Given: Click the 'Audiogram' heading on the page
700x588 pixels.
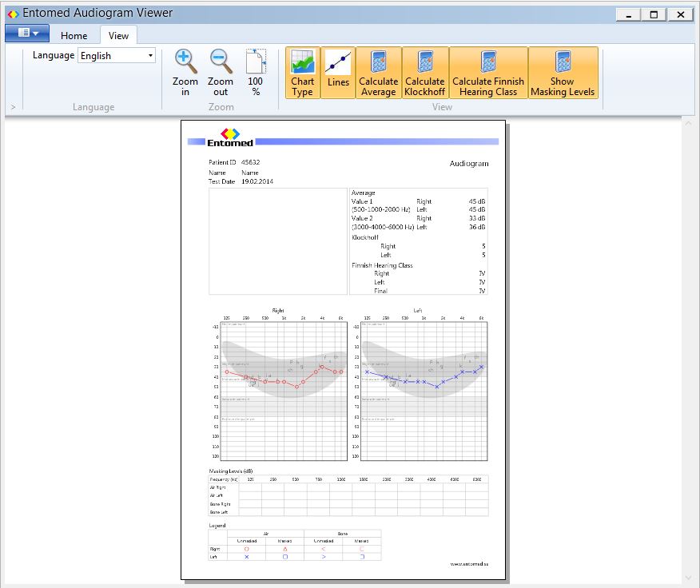Looking at the screenshot, I should coord(469,164).
